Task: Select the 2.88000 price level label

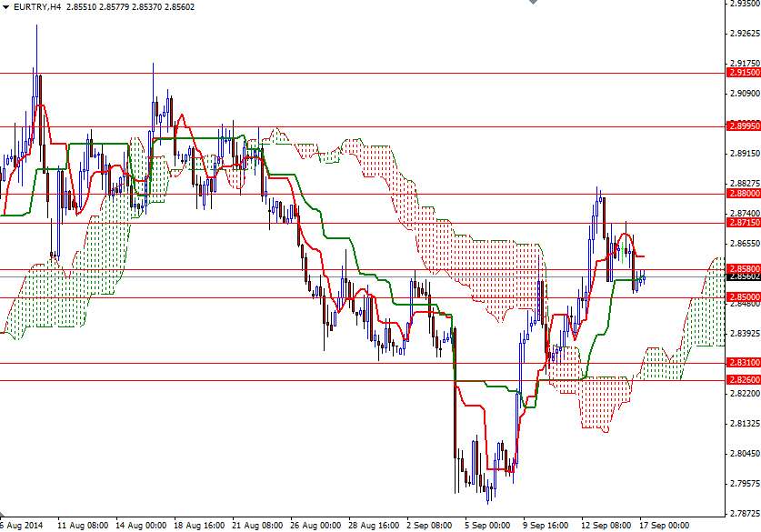Action: [x=743, y=193]
